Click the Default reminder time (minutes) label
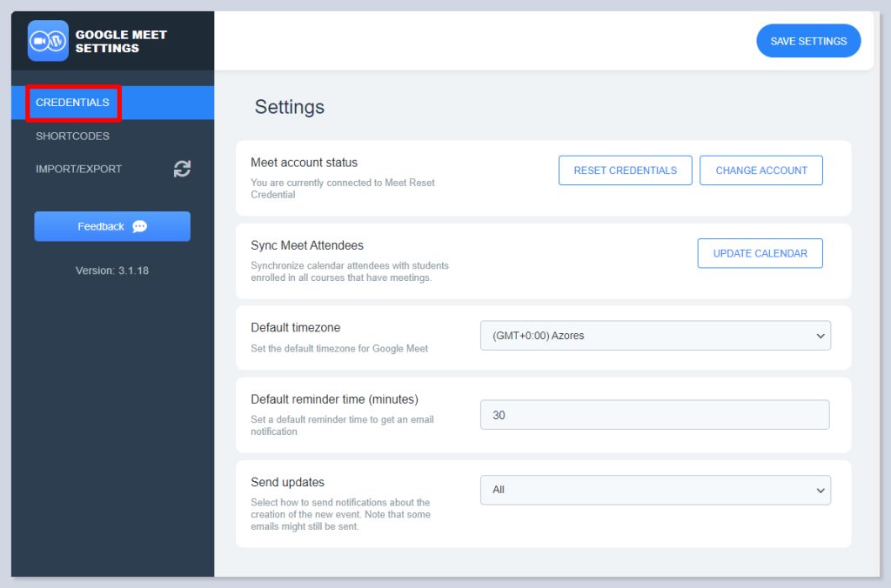 coord(334,399)
